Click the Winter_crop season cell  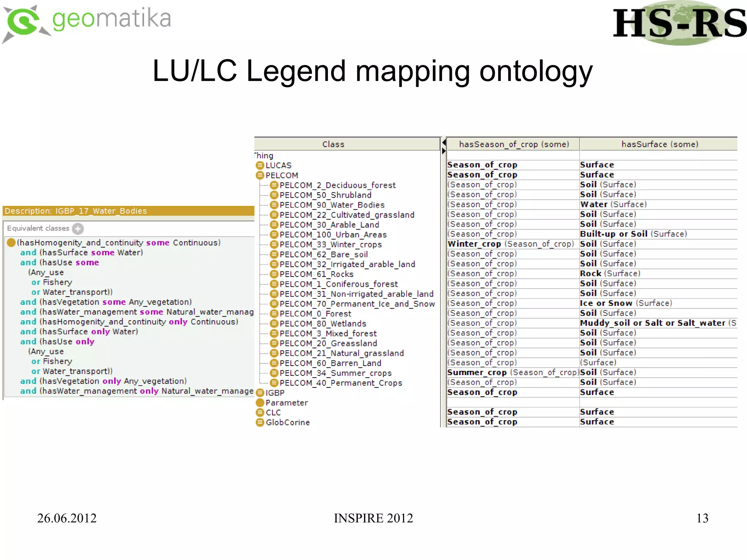click(513, 244)
